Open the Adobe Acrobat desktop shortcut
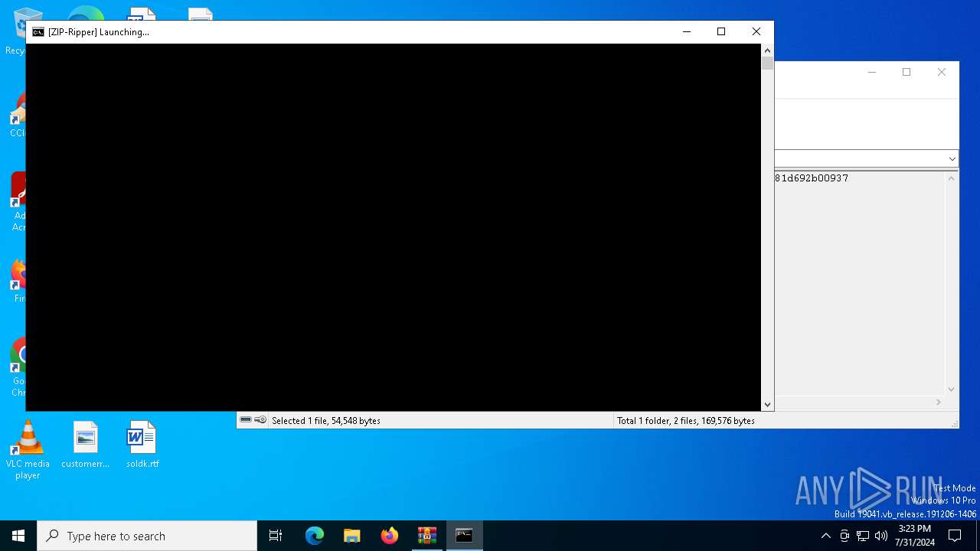This screenshot has width=980, height=551. 18,202
